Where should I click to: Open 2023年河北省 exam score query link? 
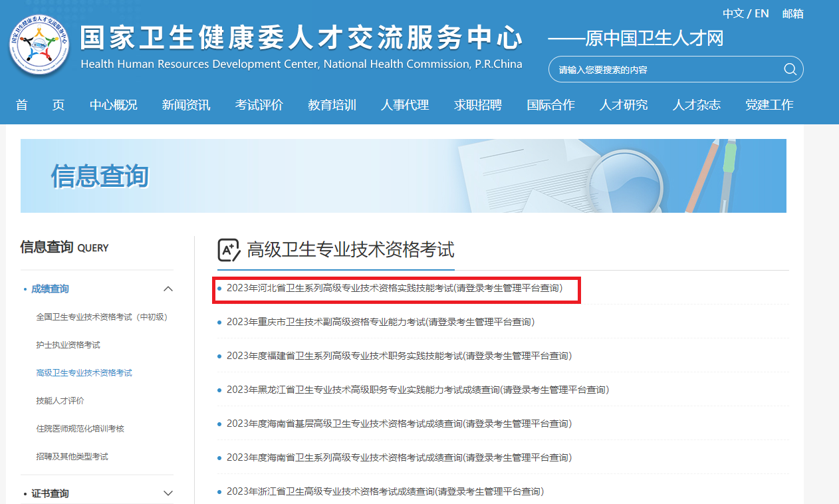[x=394, y=288]
